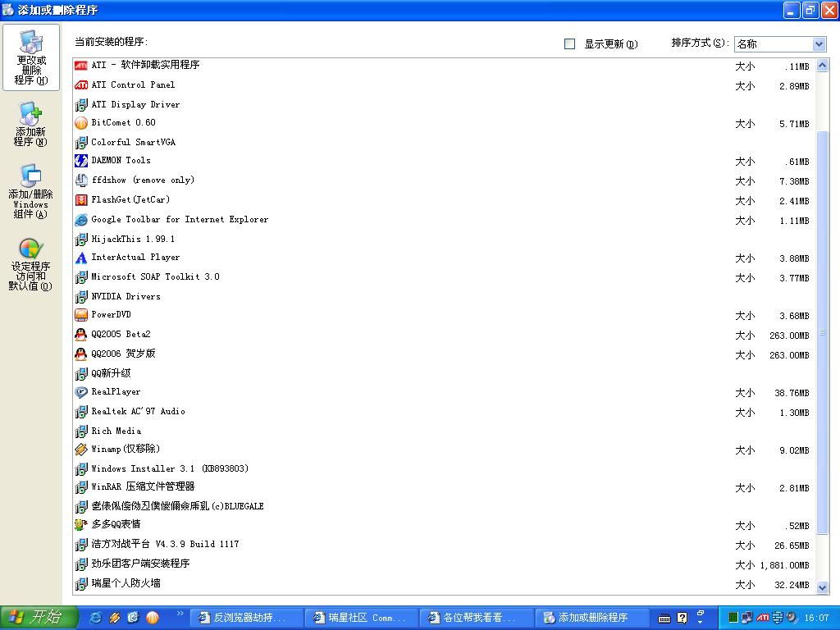Click the RealPlayer icon
The width and height of the screenshot is (840, 630).
[x=81, y=392]
